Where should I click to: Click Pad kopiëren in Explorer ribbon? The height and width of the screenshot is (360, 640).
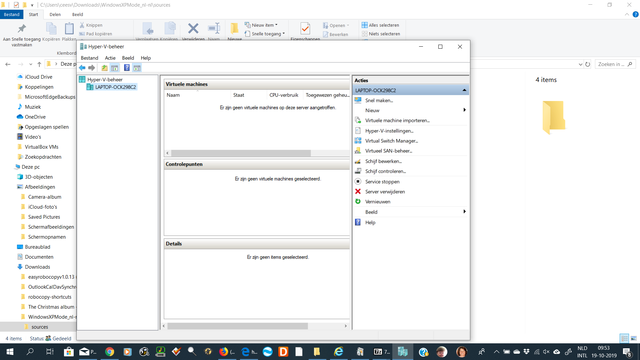pyautogui.click(x=96, y=34)
